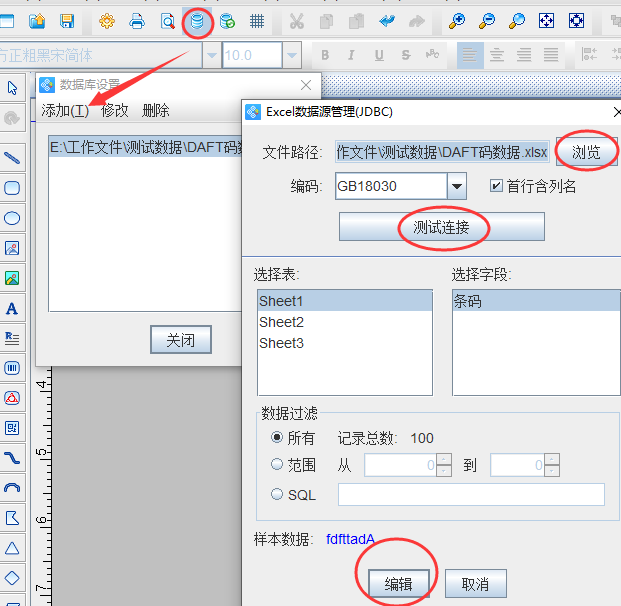Screen dimensions: 621x606
Task: Open the font size 10.0 dropdown
Action: [292, 55]
